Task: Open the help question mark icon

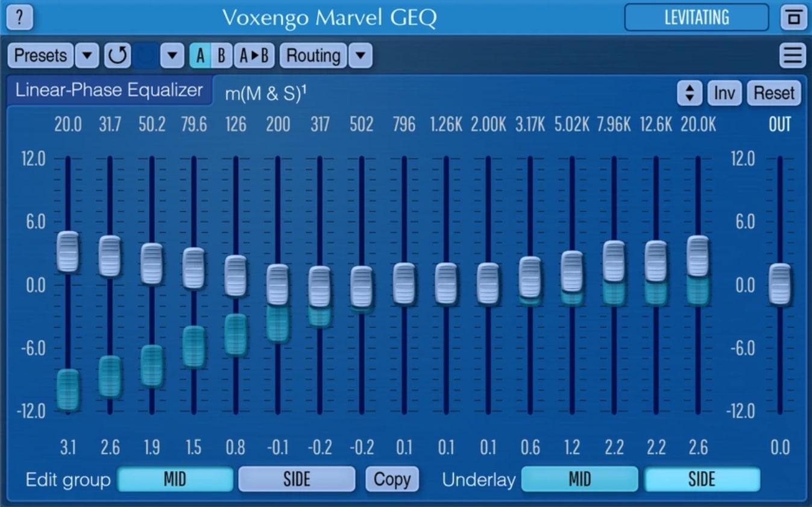Action: coord(20,18)
